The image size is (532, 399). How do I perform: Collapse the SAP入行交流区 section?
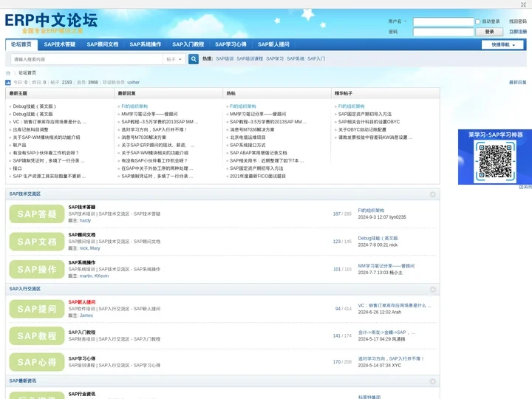[x=432, y=290]
